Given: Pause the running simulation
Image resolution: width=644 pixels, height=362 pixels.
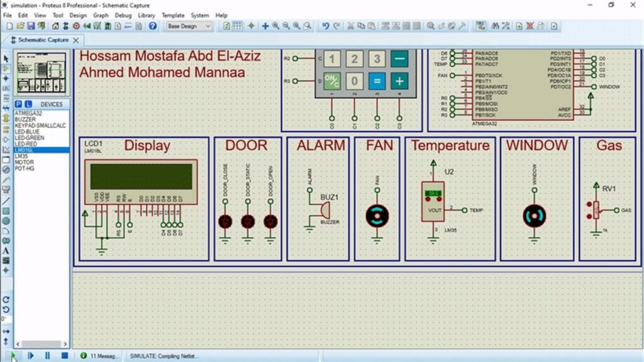Looking at the screenshot, I should pyautogui.click(x=47, y=356).
